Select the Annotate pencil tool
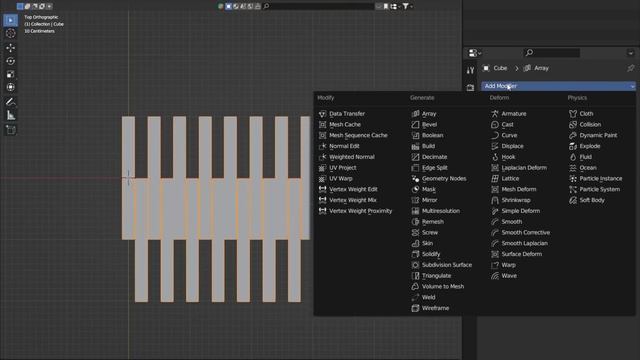The image size is (640, 360). (11, 102)
